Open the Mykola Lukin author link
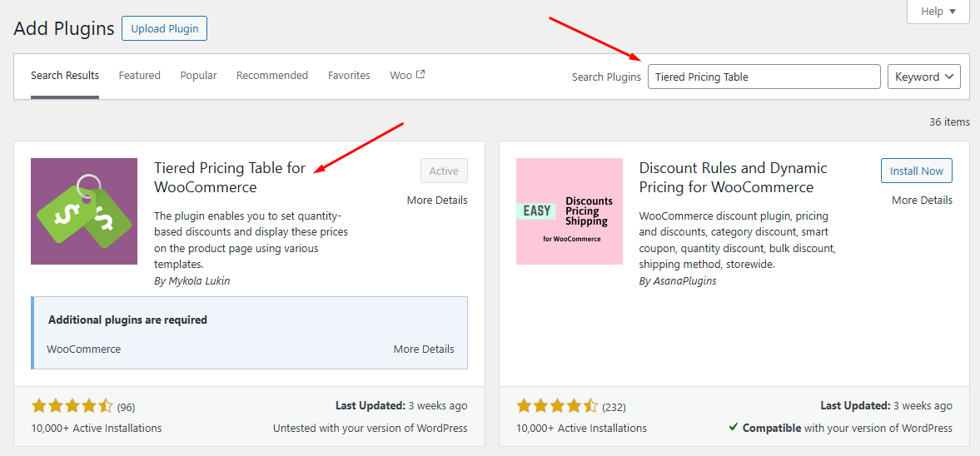The width and height of the screenshot is (980, 456). [199, 281]
